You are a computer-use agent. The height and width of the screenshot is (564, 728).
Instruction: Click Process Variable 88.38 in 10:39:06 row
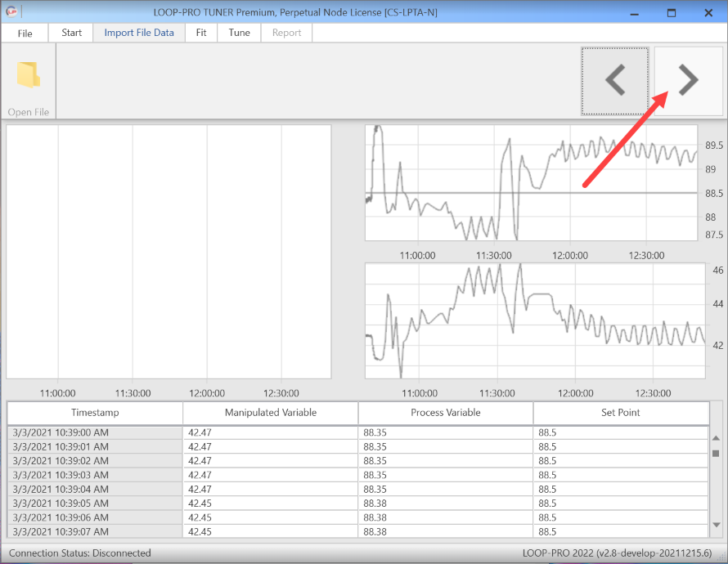[446, 517]
